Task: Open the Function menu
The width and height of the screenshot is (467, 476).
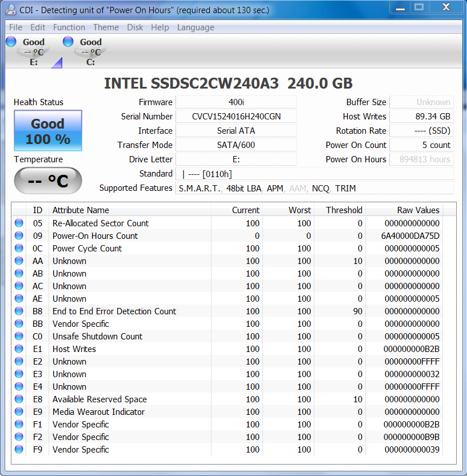Action: click(69, 27)
